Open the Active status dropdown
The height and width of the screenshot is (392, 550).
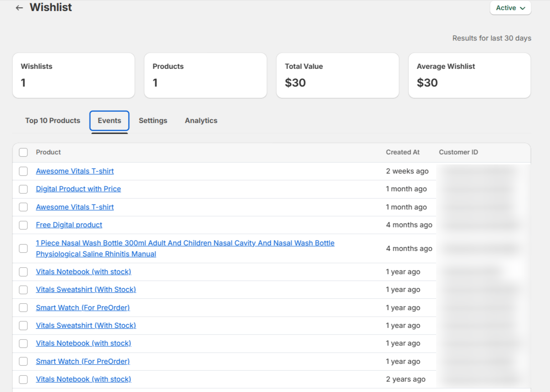pyautogui.click(x=510, y=8)
